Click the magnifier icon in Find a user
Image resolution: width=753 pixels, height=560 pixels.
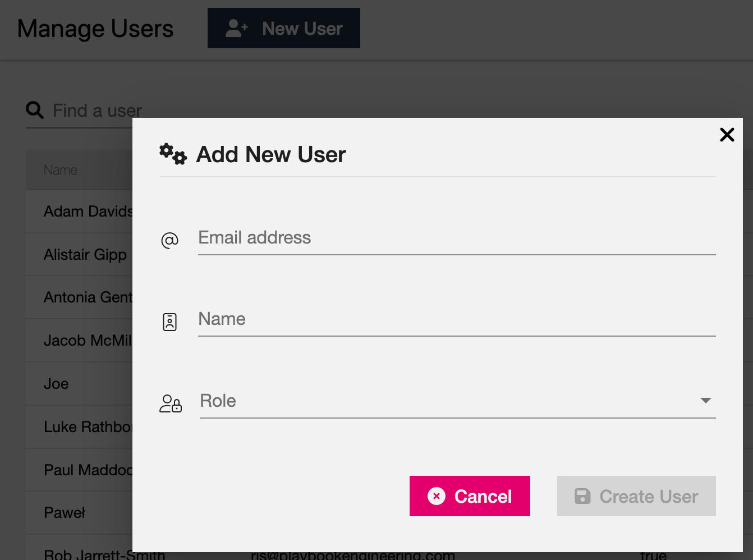point(35,110)
